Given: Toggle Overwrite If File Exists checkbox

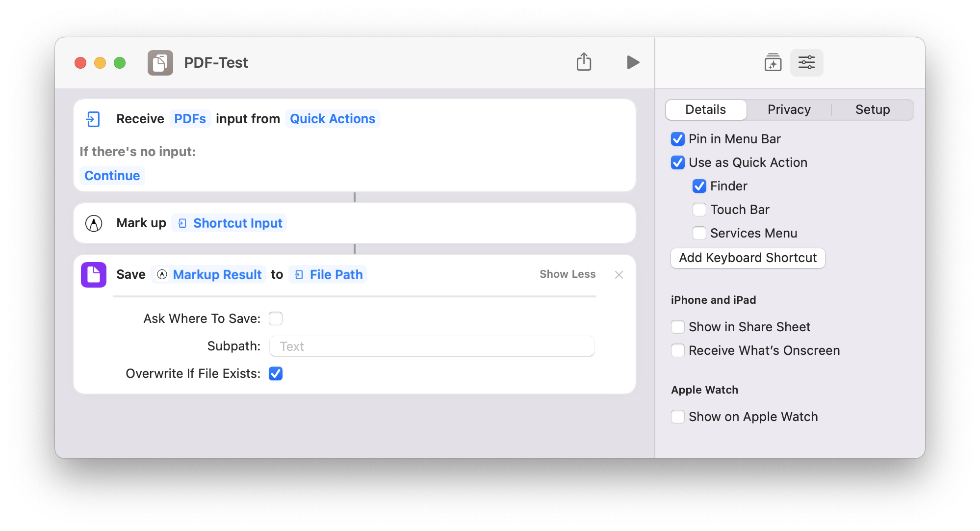Looking at the screenshot, I should tap(276, 373).
